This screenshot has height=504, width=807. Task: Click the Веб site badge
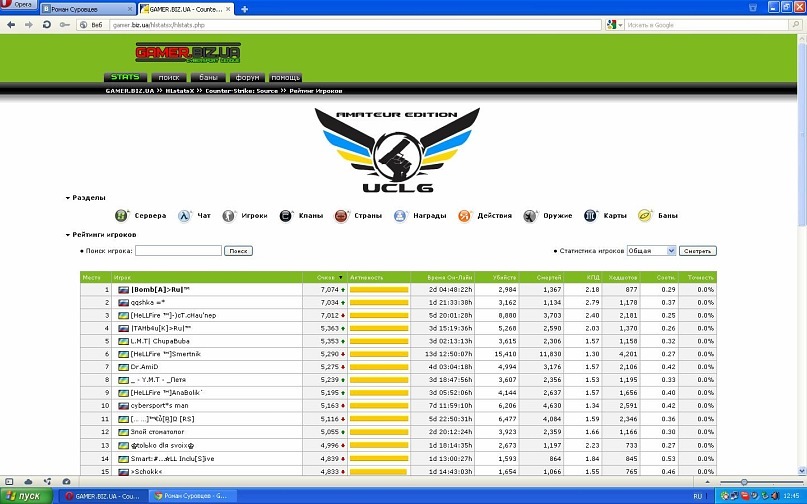[91, 25]
